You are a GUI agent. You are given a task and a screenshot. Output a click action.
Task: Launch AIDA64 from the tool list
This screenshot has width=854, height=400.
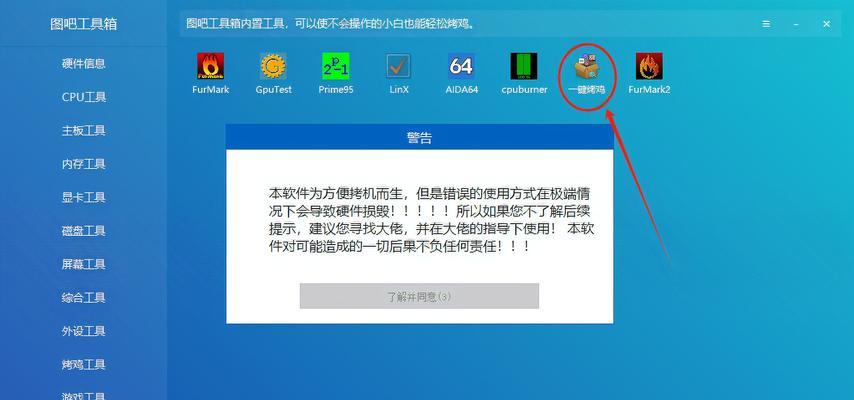point(461,66)
